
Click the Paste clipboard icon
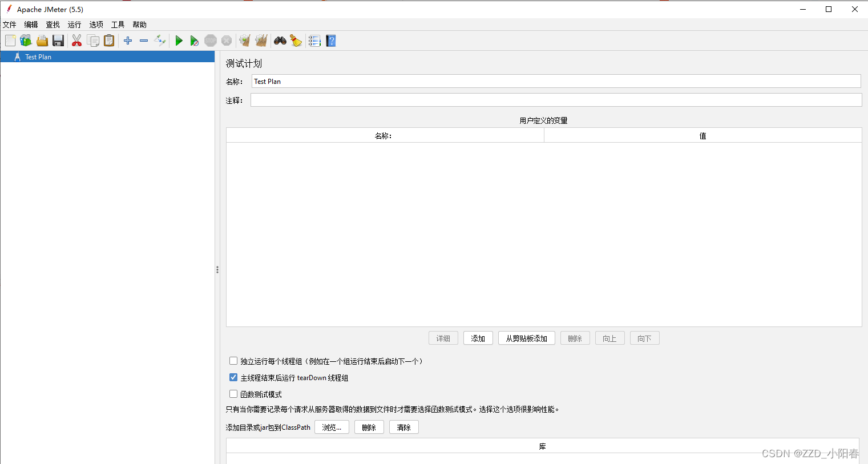click(109, 41)
